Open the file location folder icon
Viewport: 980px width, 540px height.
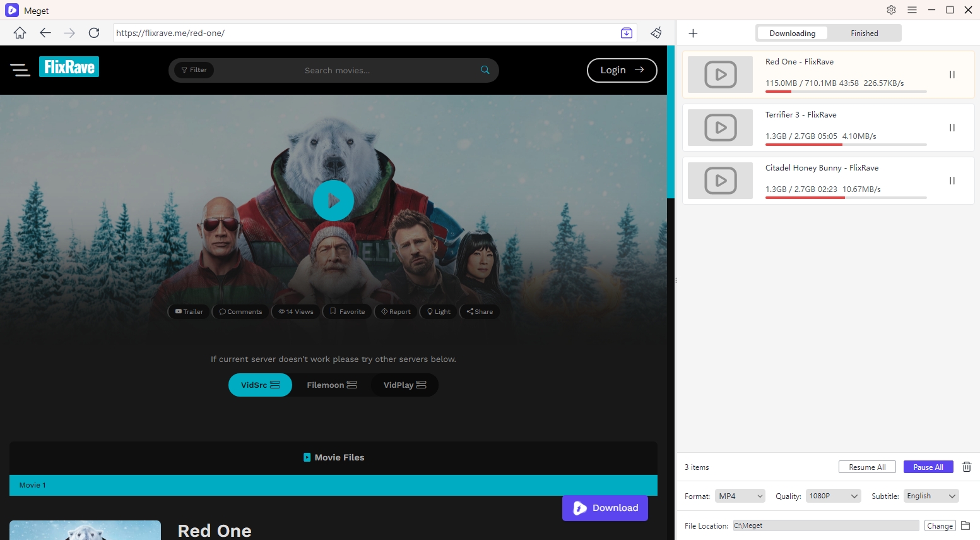965,525
